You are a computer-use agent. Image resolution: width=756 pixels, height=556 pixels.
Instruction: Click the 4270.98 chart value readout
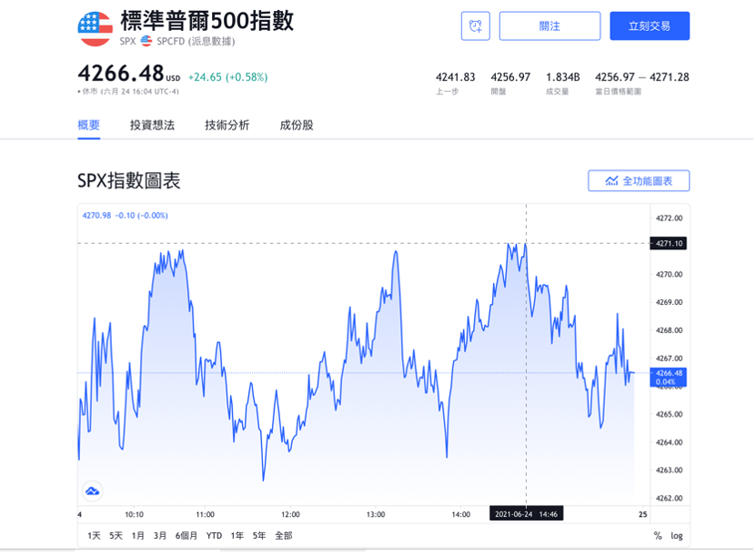[97, 216]
